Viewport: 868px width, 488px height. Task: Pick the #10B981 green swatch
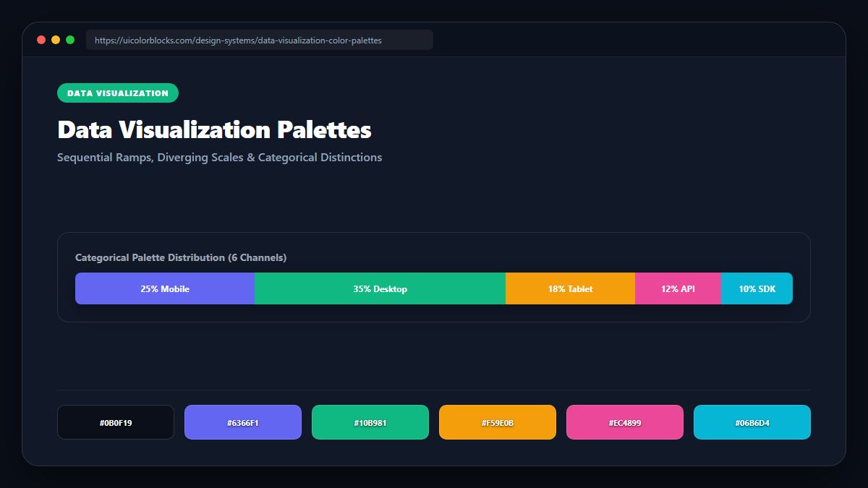click(370, 422)
